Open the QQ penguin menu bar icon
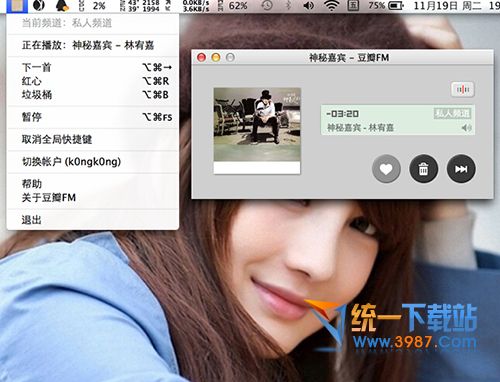The image size is (500, 382). coord(62,5)
